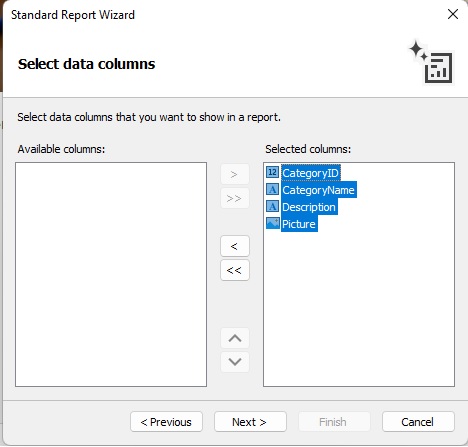This screenshot has height=447, width=468.
Task: Move selected column up with chevron arrow
Action: tap(235, 338)
